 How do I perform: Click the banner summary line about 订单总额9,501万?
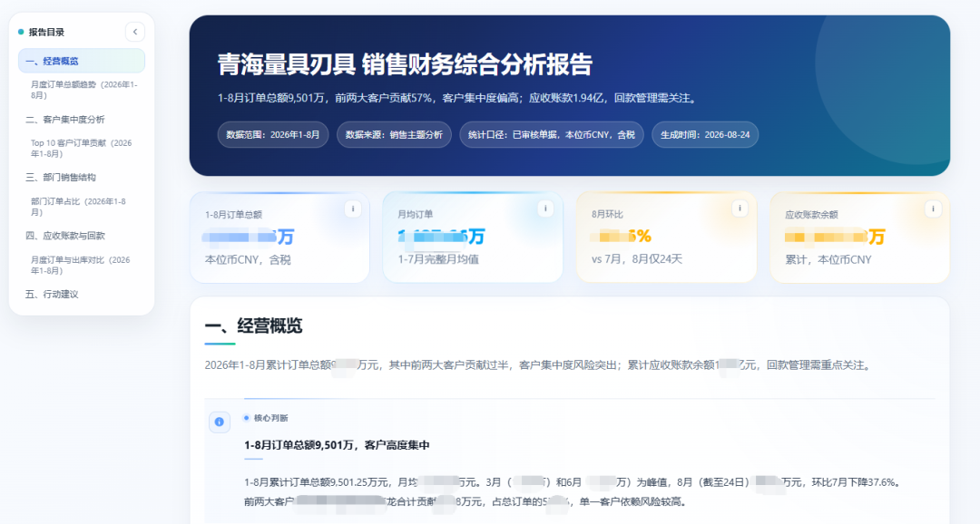point(457,98)
